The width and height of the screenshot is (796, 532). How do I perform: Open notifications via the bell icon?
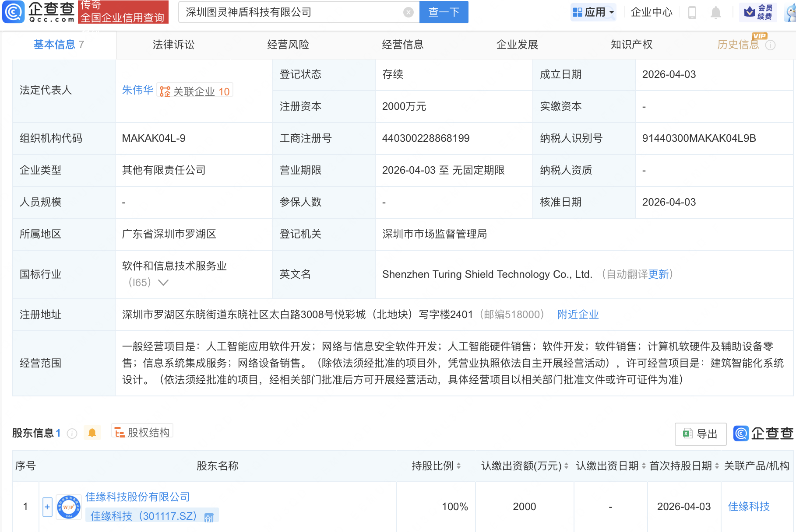(x=715, y=12)
